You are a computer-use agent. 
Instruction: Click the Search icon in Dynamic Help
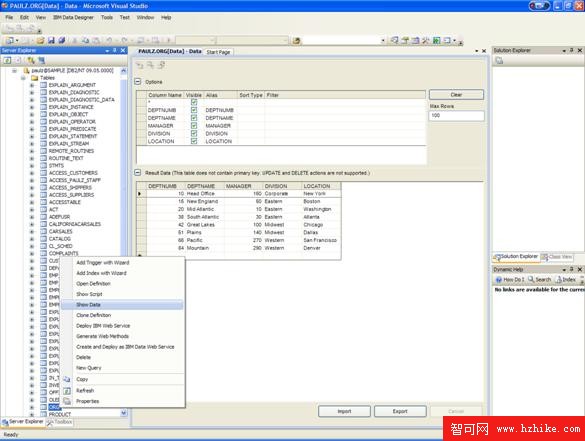tap(531, 279)
